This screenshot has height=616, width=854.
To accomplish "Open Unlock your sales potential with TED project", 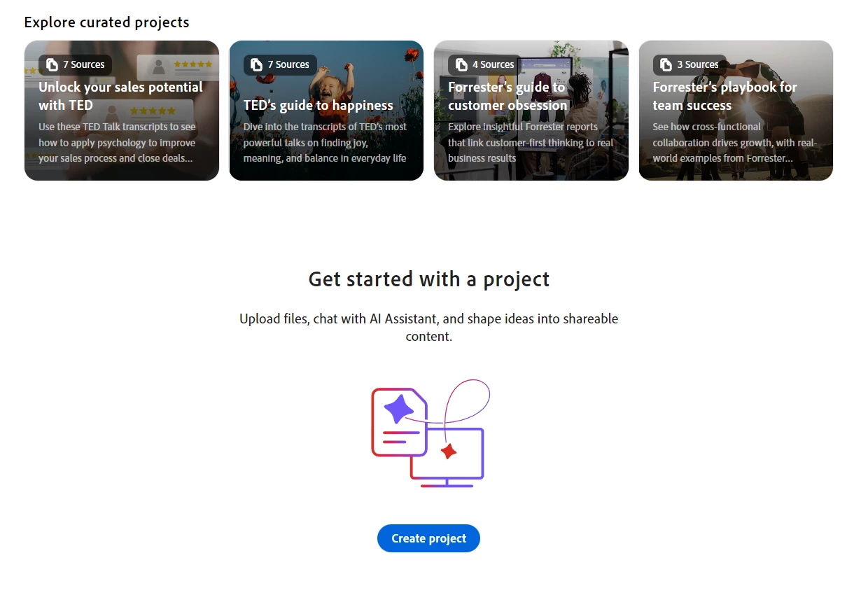I will pos(122,111).
